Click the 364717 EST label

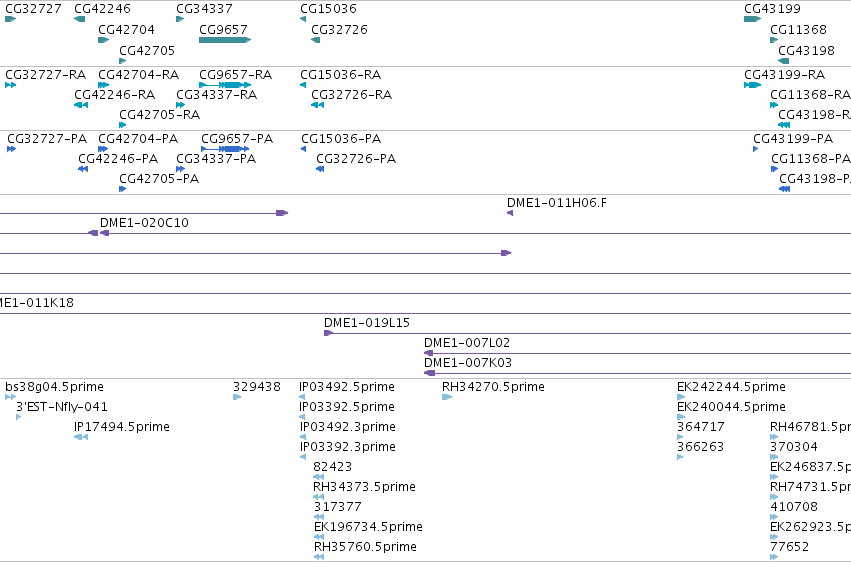click(701, 427)
